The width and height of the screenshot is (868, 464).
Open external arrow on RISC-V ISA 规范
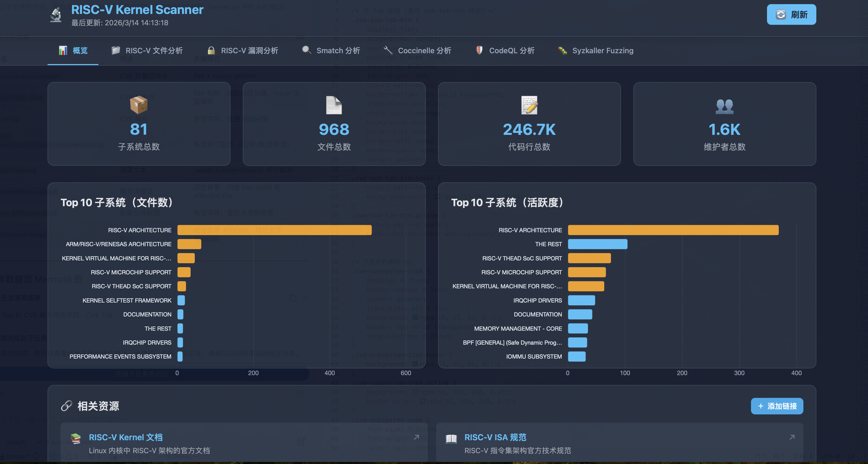pyautogui.click(x=792, y=437)
